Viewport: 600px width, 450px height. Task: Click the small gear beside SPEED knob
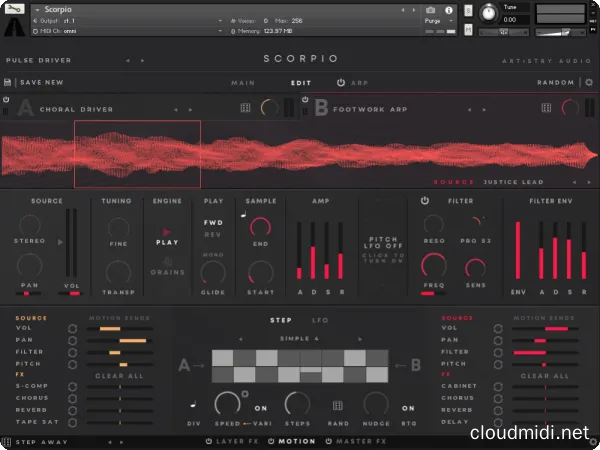click(245, 393)
